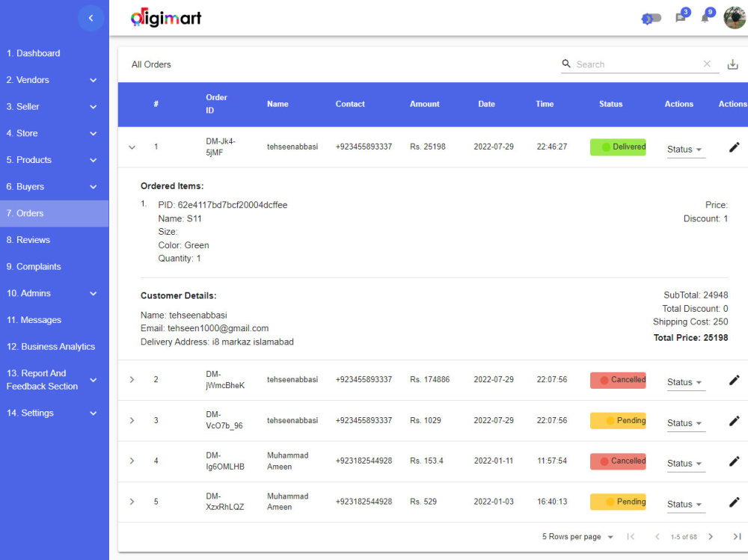Open Status dropdown for order DM-VcO7b_96

click(685, 423)
